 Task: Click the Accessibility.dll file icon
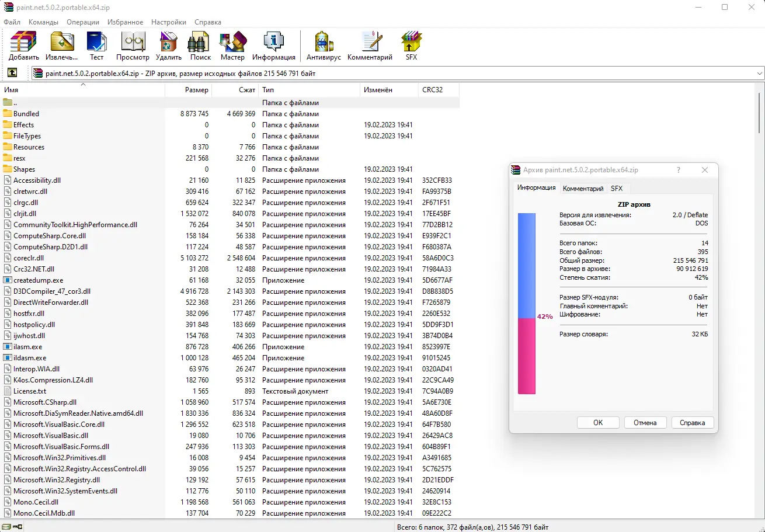tap(8, 180)
